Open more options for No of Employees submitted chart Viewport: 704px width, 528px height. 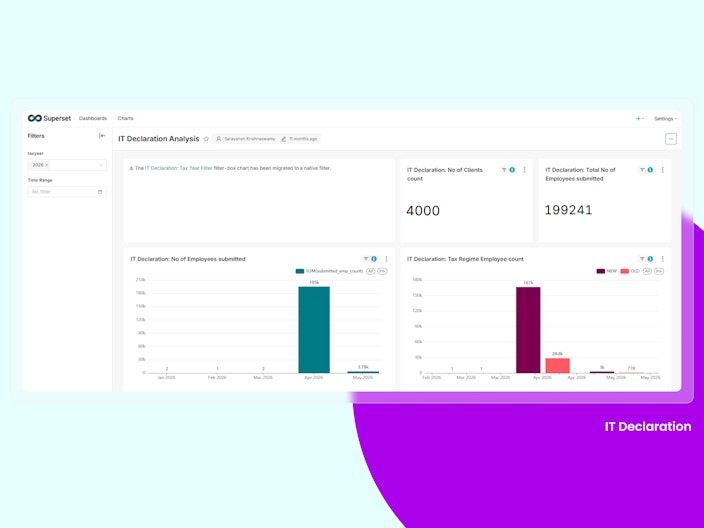[386, 259]
